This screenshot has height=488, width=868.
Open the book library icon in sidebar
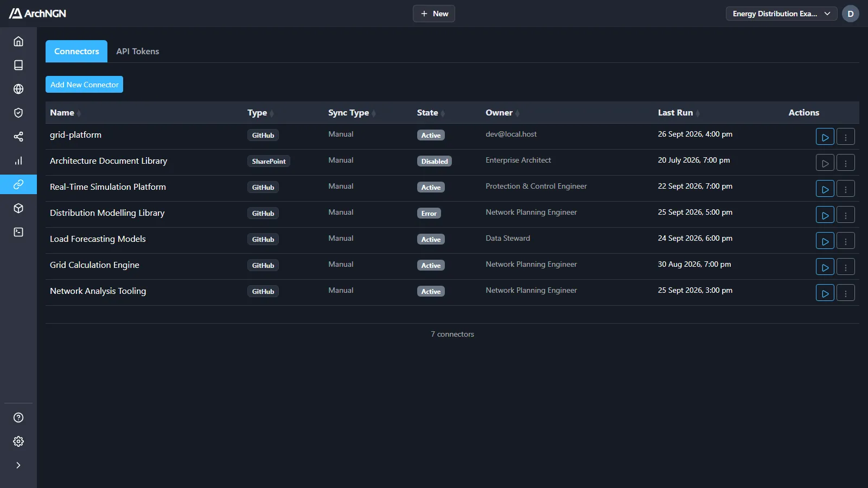click(x=18, y=65)
